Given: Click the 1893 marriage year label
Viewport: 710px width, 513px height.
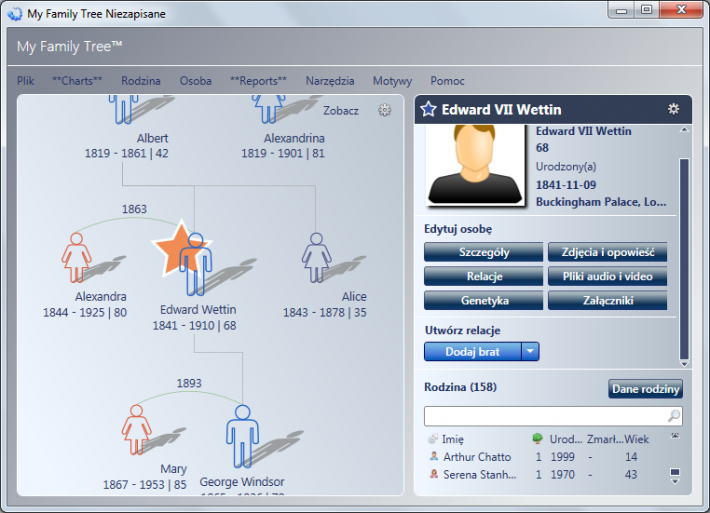Looking at the screenshot, I should (x=189, y=383).
